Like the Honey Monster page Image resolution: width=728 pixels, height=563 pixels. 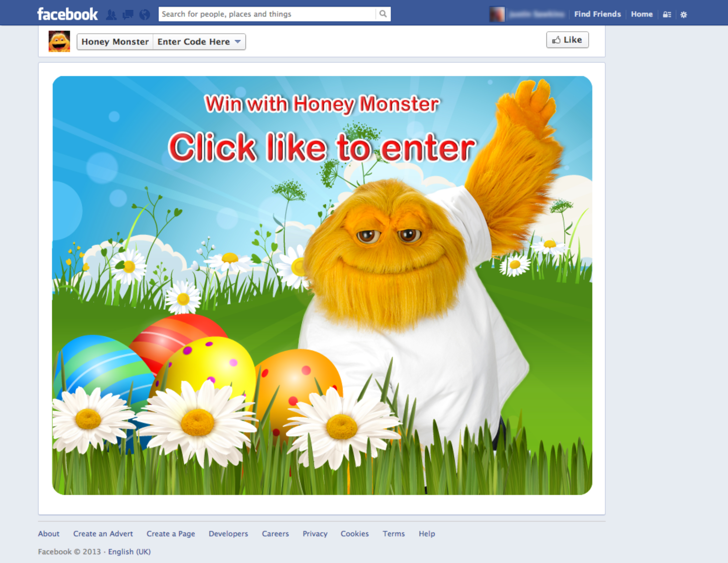[567, 40]
